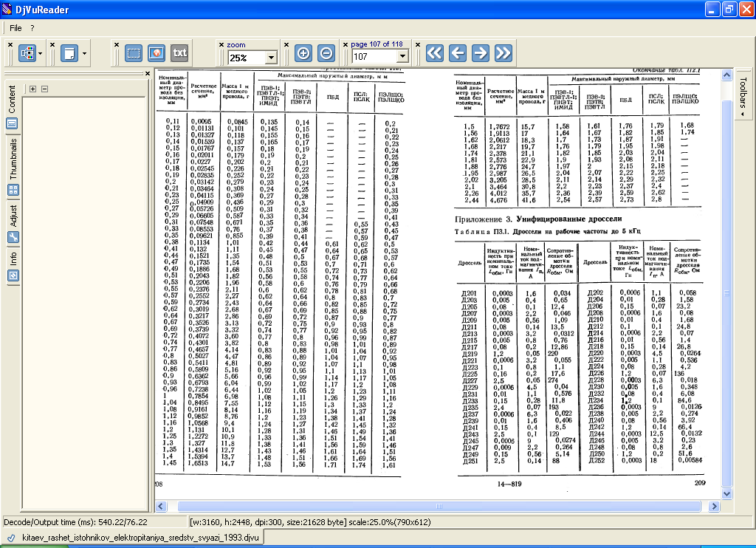Go to the previous page arrow
The image size is (756, 548).
click(458, 53)
